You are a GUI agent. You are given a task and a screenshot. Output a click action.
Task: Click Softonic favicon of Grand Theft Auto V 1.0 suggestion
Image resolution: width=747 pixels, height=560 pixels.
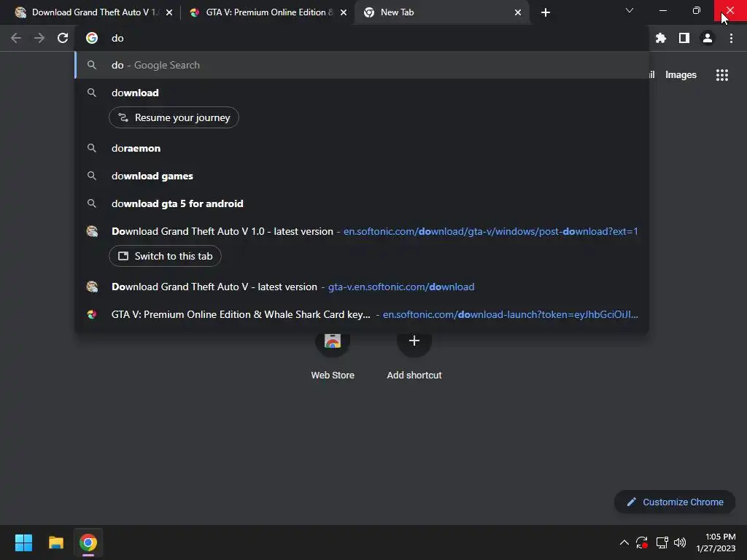[x=92, y=231]
